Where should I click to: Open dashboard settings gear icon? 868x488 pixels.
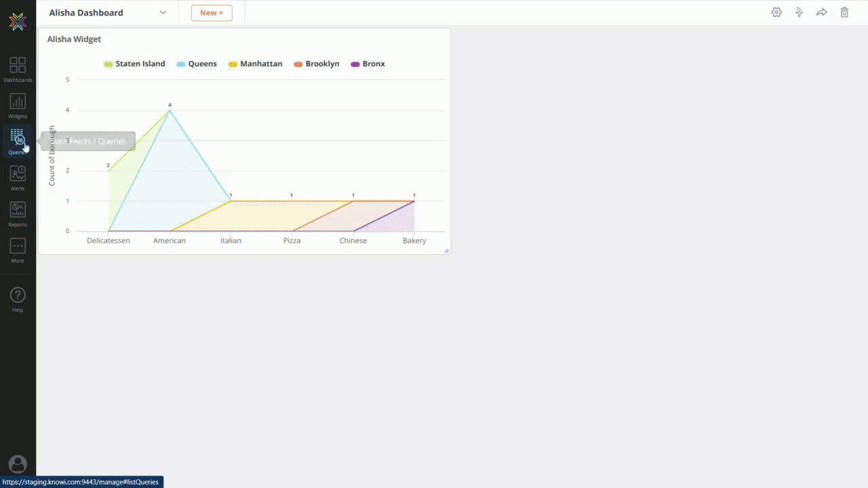tap(776, 12)
